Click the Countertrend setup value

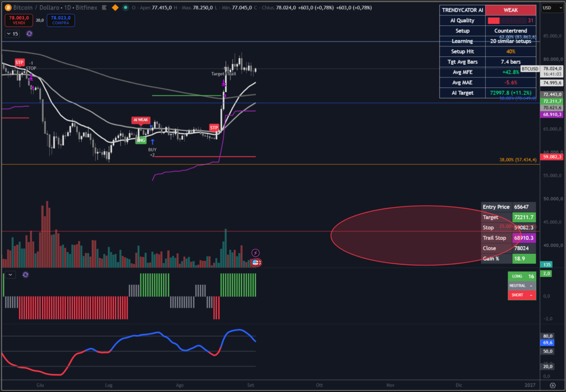(510, 30)
